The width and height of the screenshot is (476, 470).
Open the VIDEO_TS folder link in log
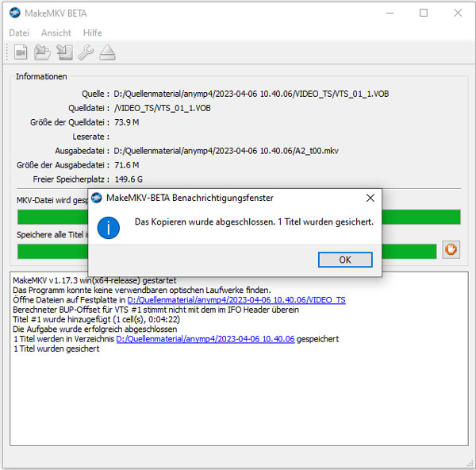(236, 300)
